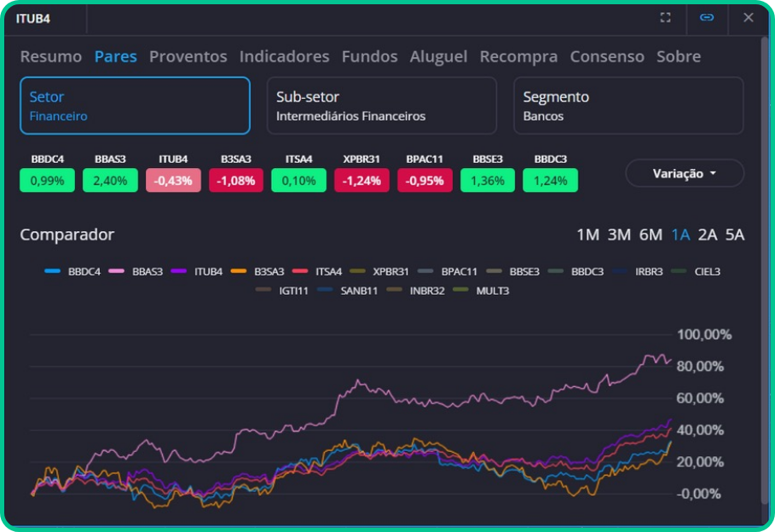Enable the SANB11 legend series

point(341,291)
